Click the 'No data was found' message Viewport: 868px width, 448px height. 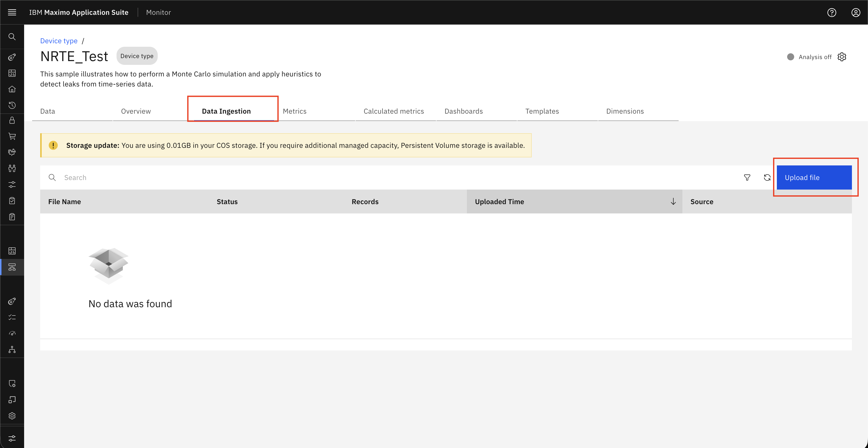pyautogui.click(x=130, y=304)
